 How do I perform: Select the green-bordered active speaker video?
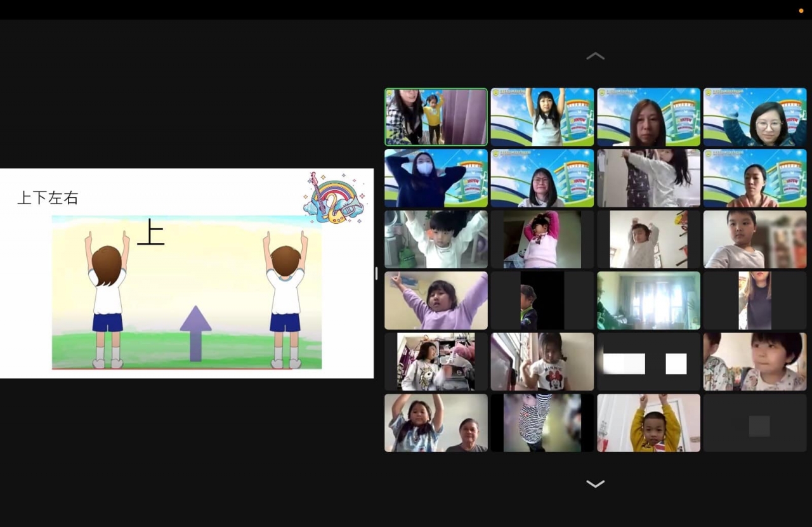coord(436,117)
